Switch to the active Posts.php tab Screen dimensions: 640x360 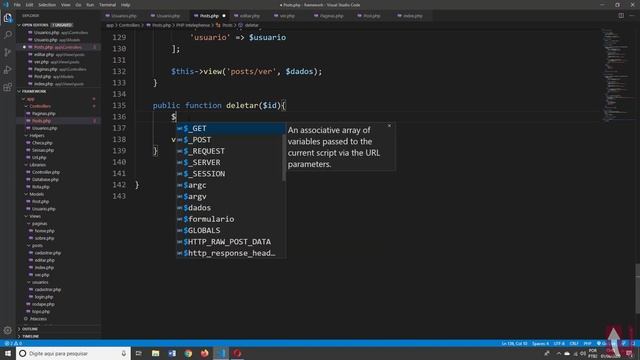tap(209, 16)
